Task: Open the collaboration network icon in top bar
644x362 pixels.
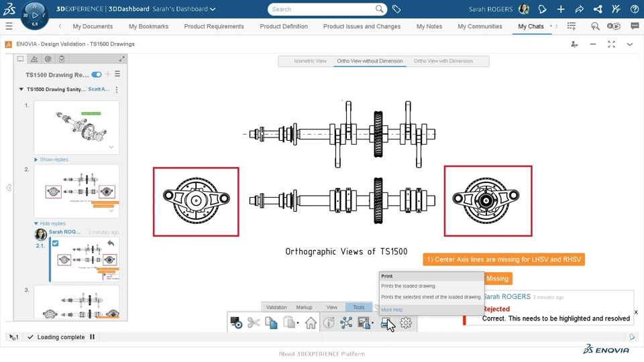Action: click(598, 9)
